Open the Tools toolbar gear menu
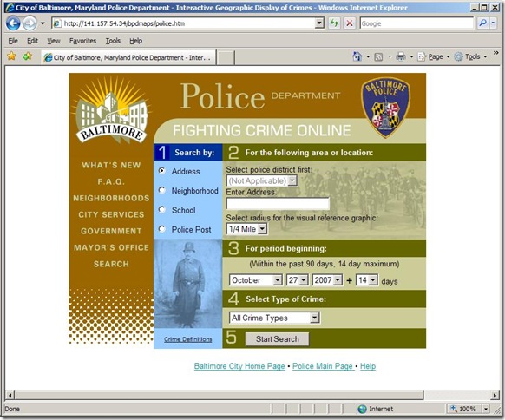 pyautogui.click(x=470, y=56)
